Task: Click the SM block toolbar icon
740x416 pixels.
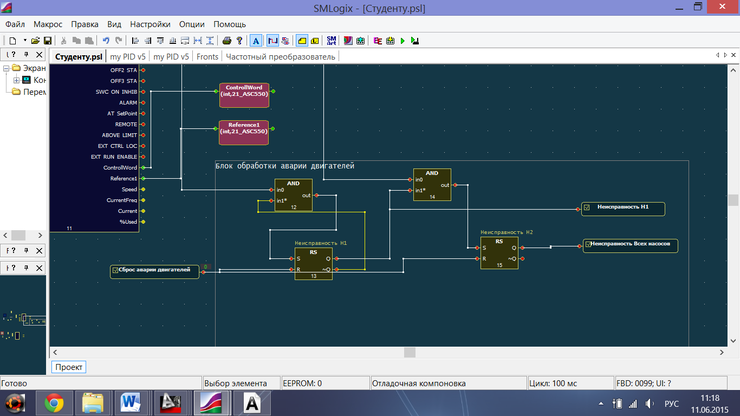Action: coord(331,41)
